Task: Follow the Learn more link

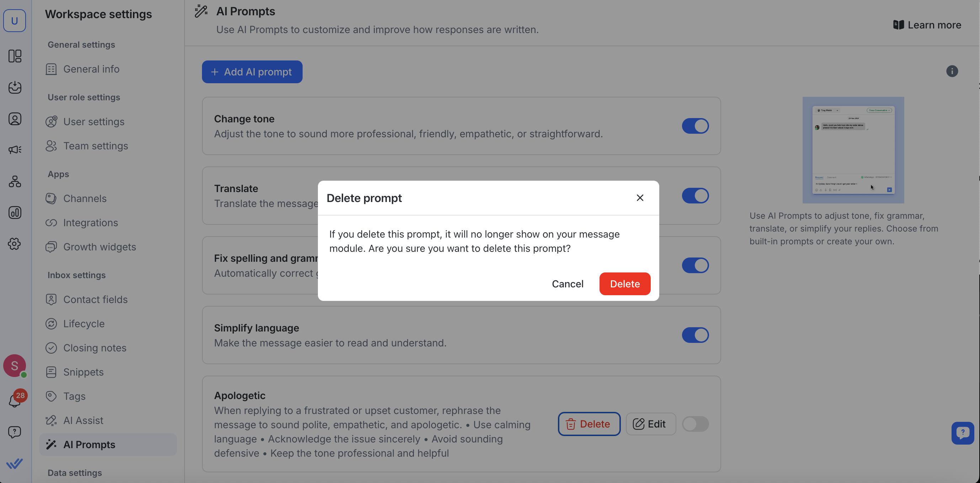Action: [x=927, y=25]
